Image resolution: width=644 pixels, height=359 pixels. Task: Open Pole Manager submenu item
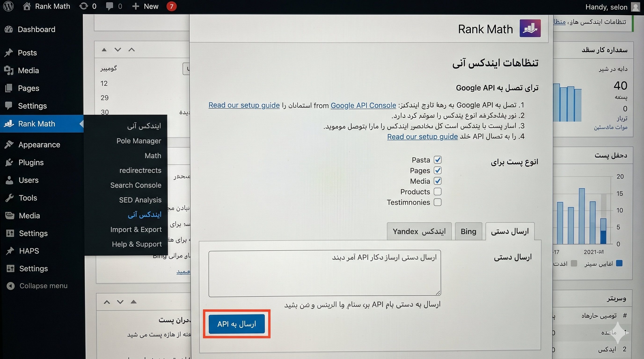139,141
